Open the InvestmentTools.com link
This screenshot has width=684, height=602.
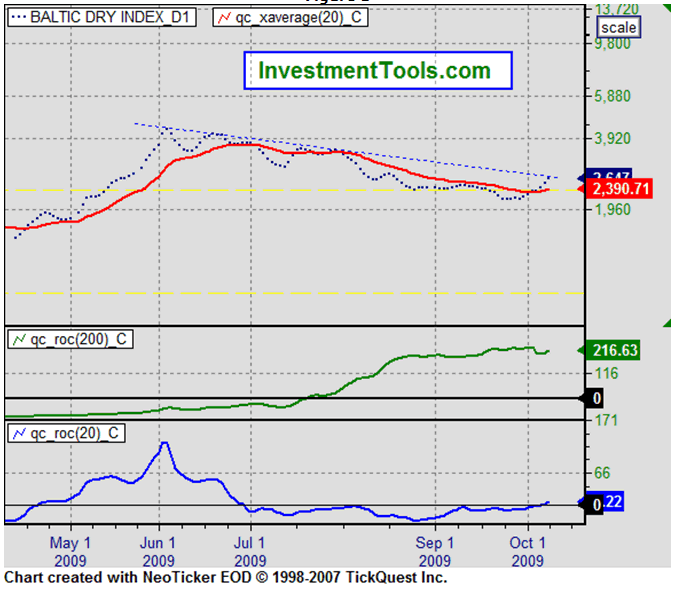(374, 71)
